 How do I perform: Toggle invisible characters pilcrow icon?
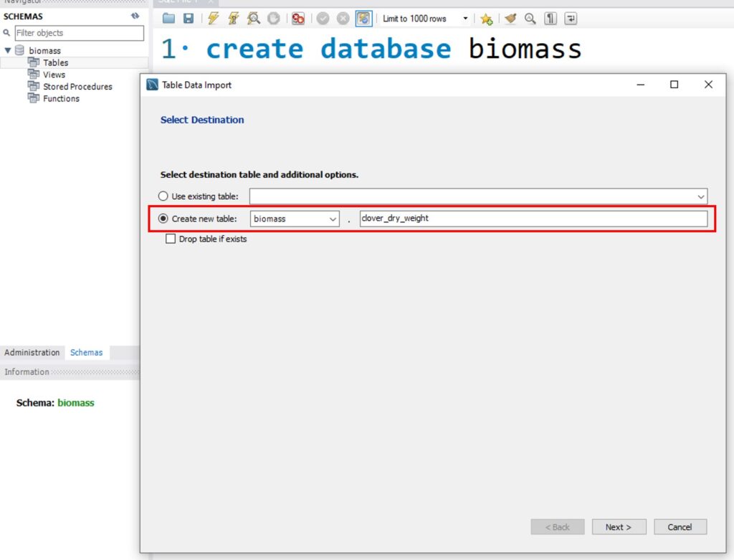tap(550, 19)
